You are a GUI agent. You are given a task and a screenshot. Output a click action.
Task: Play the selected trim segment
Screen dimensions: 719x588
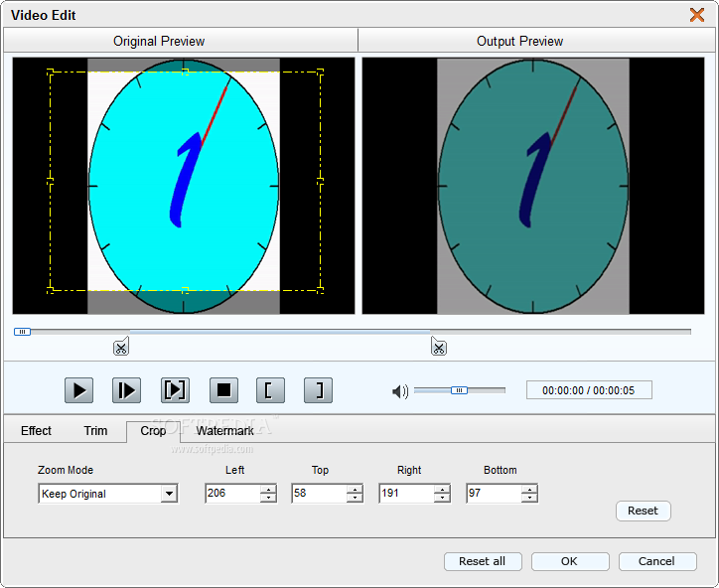click(x=175, y=390)
